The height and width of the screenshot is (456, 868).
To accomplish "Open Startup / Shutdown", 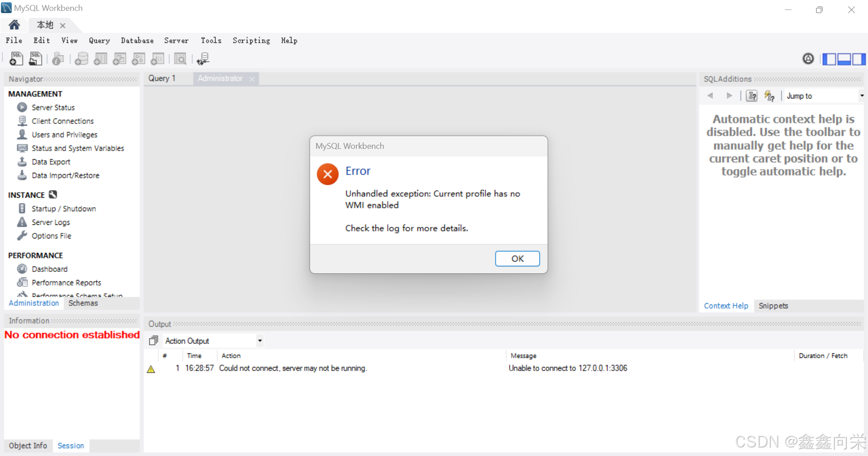I will 63,209.
